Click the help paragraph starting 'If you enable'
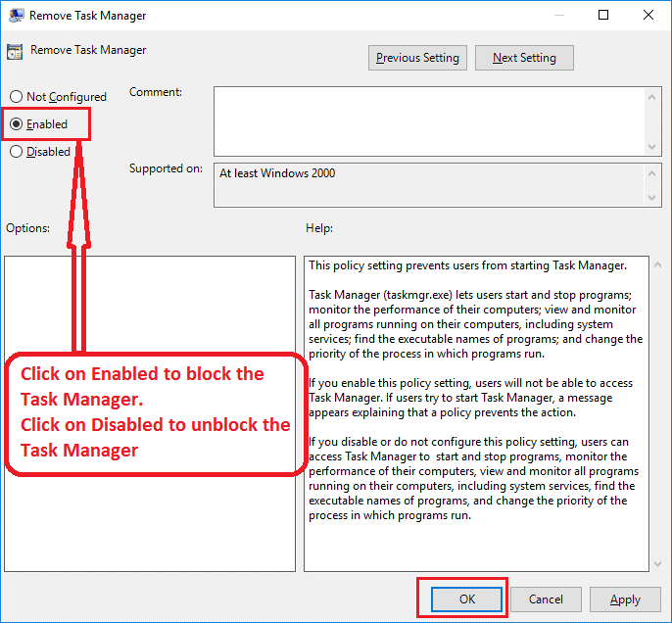Screen dimensions: 672x623 pyautogui.click(x=470, y=398)
